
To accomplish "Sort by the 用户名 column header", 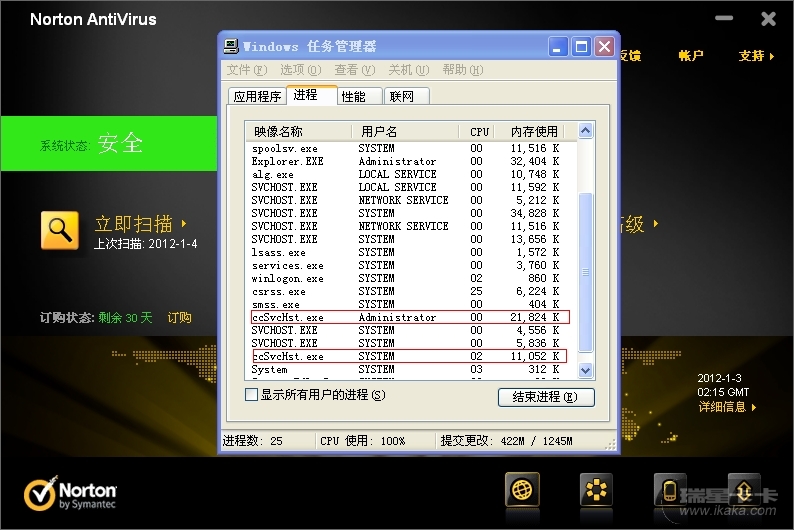I will 406,132.
